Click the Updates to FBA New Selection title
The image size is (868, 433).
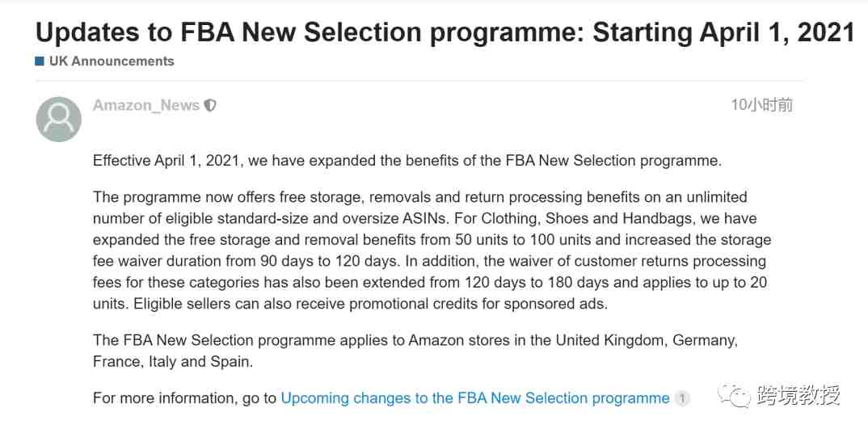pos(445,32)
